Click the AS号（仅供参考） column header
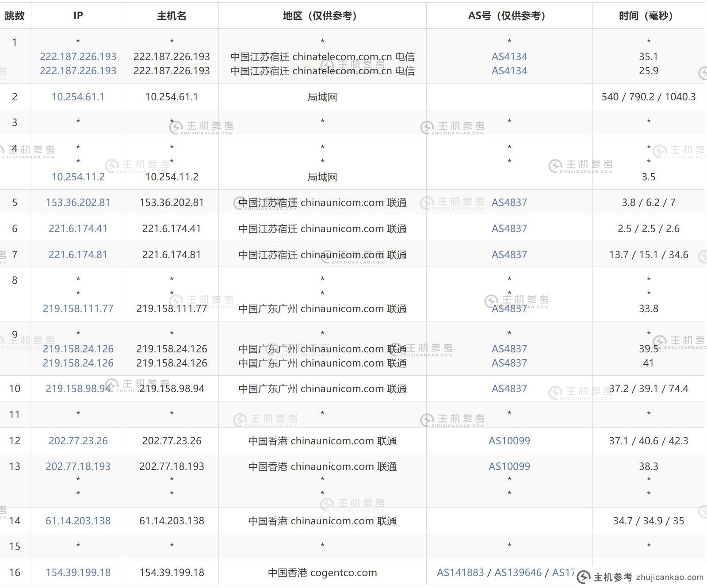 coord(509,16)
